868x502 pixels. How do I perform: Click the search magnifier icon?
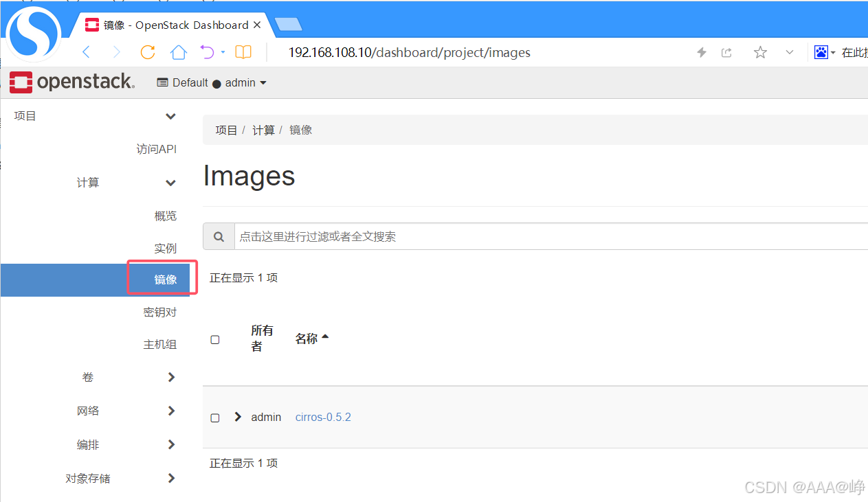click(x=219, y=236)
